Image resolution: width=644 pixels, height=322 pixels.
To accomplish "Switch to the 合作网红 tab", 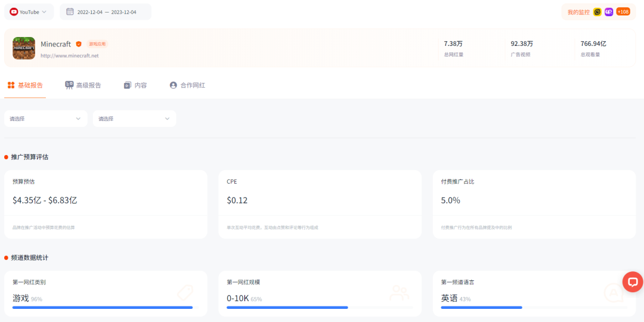I will (187, 85).
